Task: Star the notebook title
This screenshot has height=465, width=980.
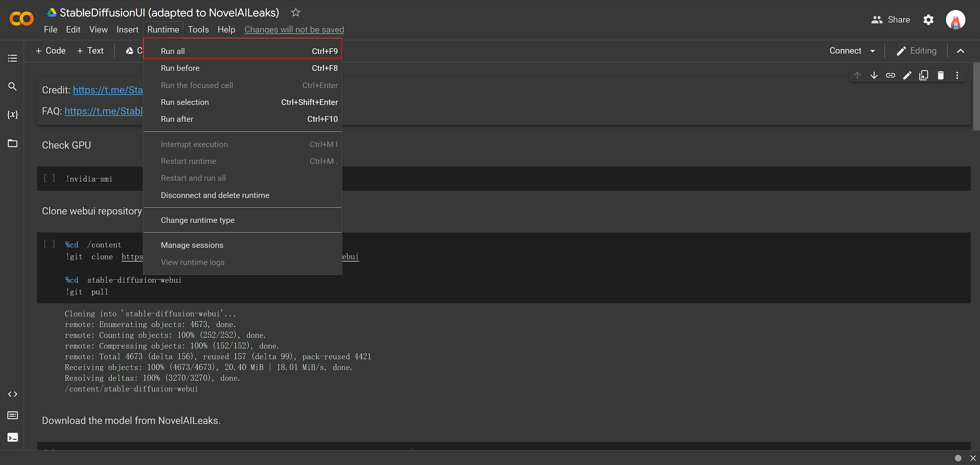Action: [x=296, y=13]
